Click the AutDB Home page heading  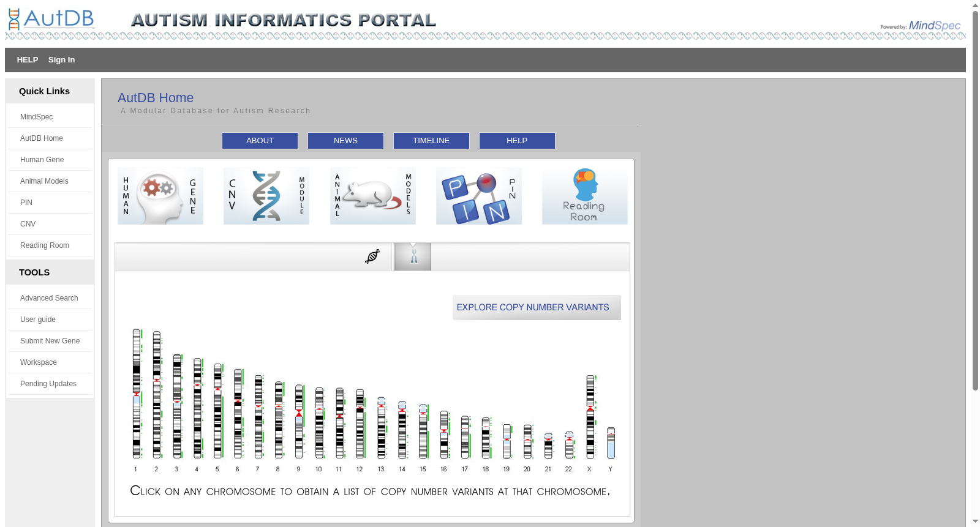click(156, 98)
